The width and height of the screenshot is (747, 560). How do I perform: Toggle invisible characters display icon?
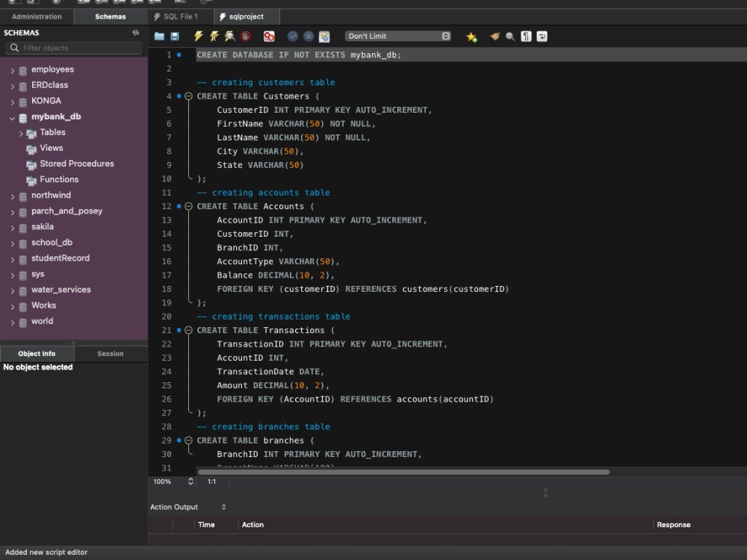[526, 36]
